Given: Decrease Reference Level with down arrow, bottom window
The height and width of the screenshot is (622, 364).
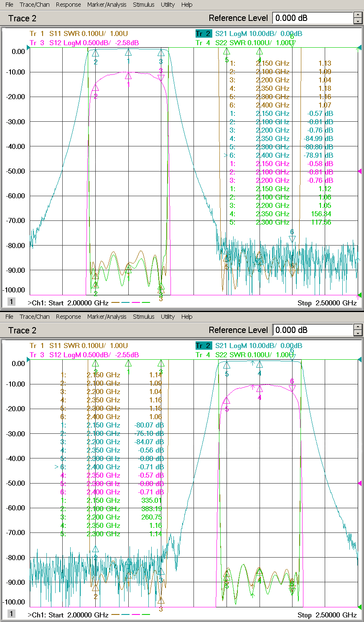Looking at the screenshot, I should pyautogui.click(x=358, y=333).
